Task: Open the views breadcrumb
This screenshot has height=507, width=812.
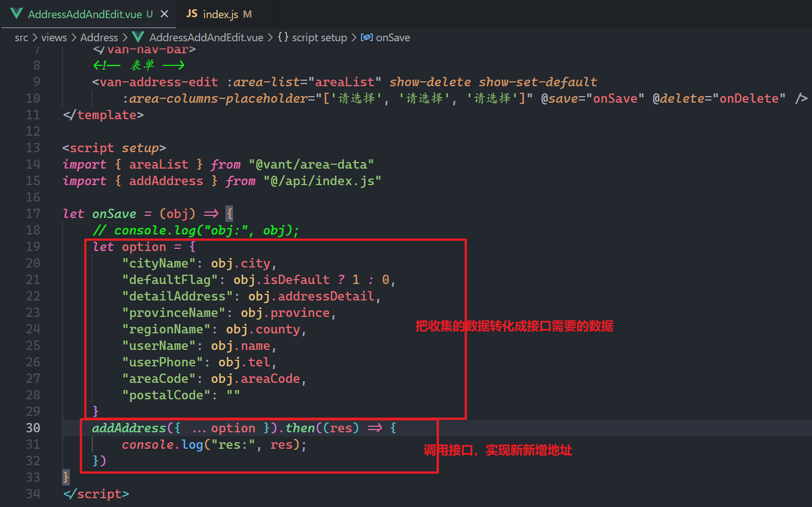Action: point(54,37)
